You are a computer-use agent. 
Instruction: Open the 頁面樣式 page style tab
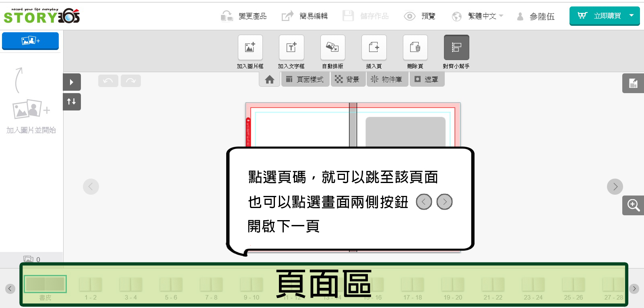[x=305, y=79]
